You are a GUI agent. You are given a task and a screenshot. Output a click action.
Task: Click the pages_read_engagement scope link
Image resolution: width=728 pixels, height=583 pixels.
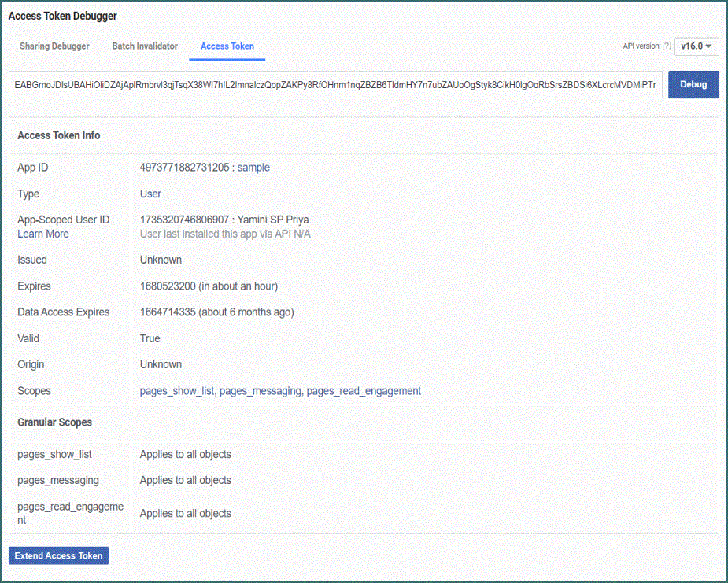pyautogui.click(x=364, y=391)
